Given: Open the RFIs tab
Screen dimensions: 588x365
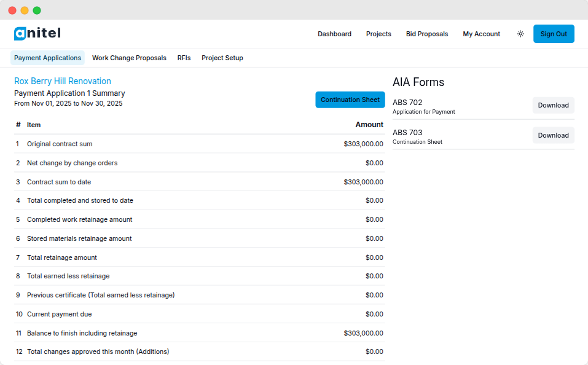Looking at the screenshot, I should [x=184, y=57].
